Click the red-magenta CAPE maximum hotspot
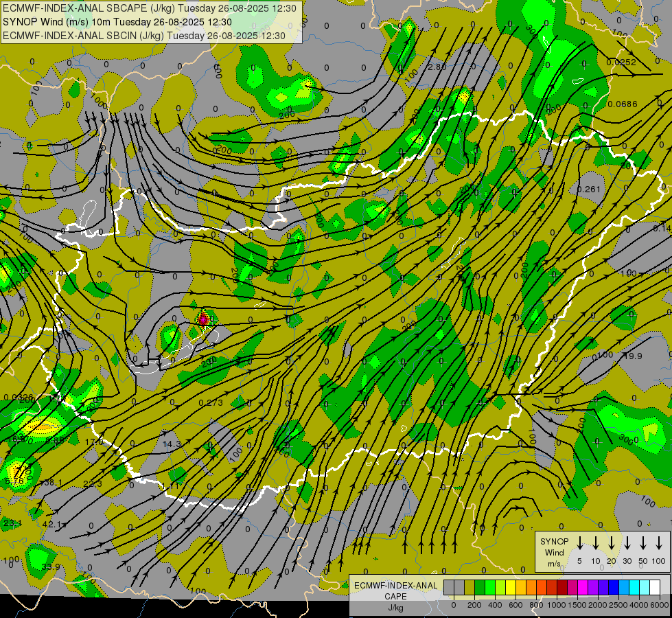Viewport: 672px width, 618px height. pos(203,319)
